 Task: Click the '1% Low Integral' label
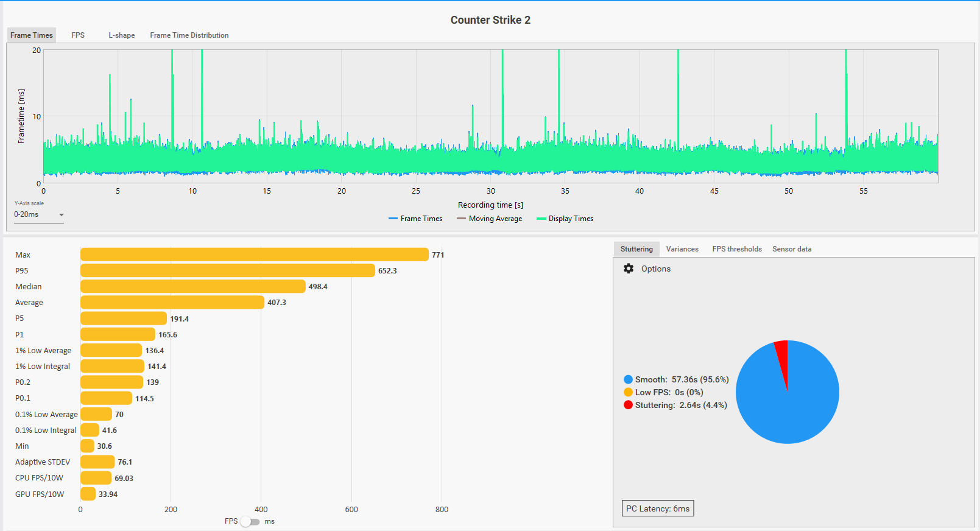(x=43, y=367)
